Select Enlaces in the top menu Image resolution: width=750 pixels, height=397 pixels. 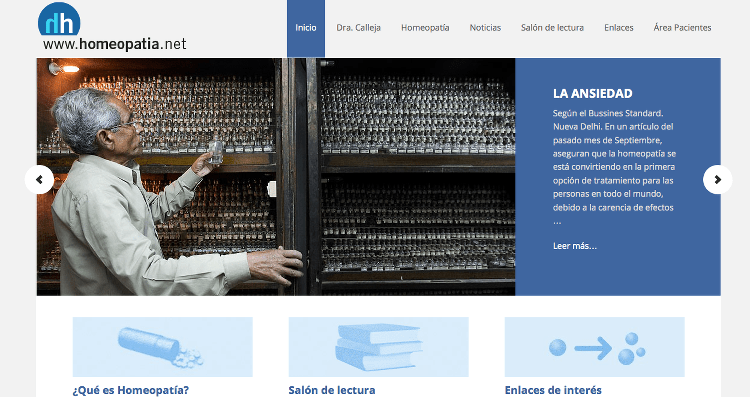[618, 28]
